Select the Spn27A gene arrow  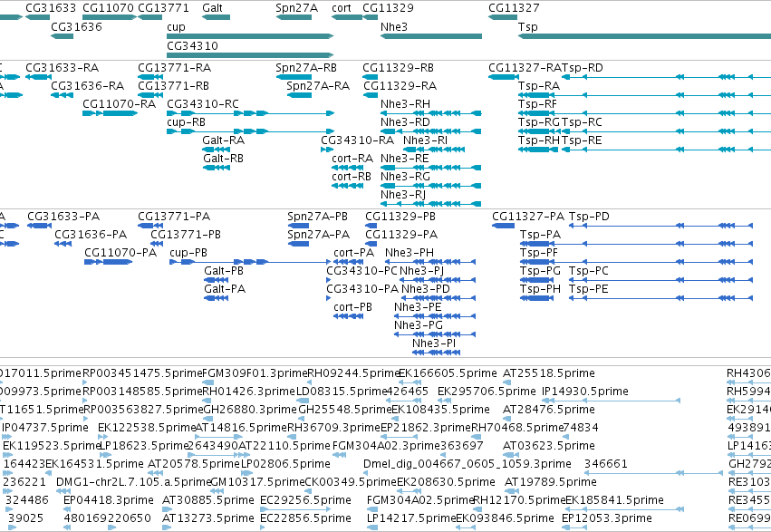[x=294, y=17]
